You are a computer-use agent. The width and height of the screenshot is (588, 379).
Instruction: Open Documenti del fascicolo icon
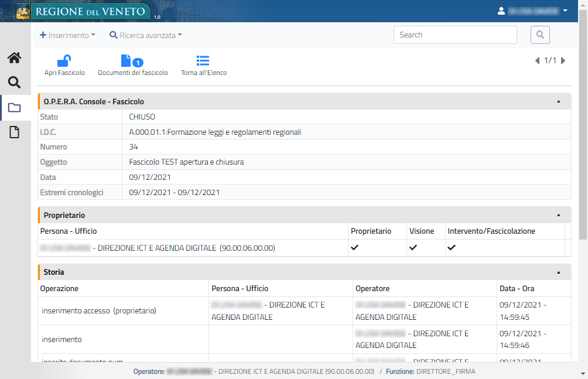point(132,61)
